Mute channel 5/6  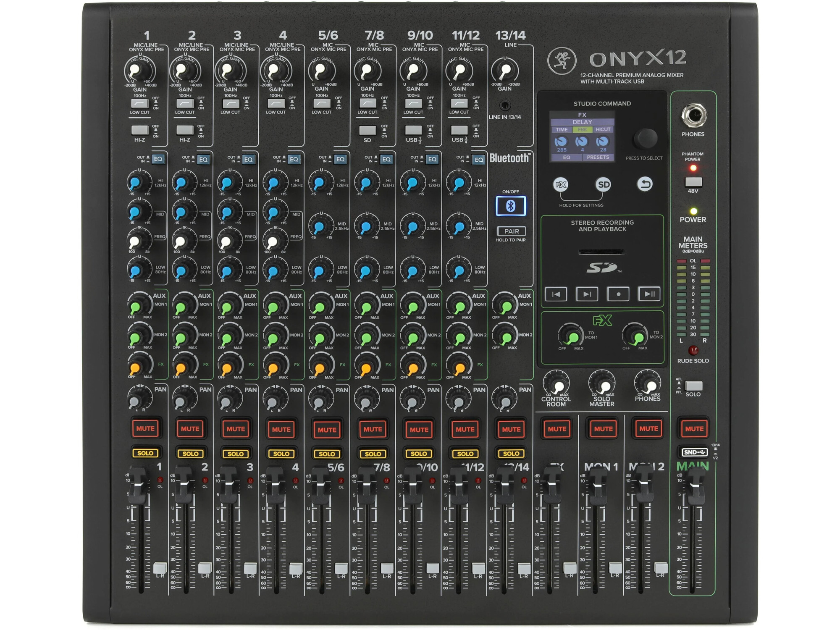coord(327,430)
